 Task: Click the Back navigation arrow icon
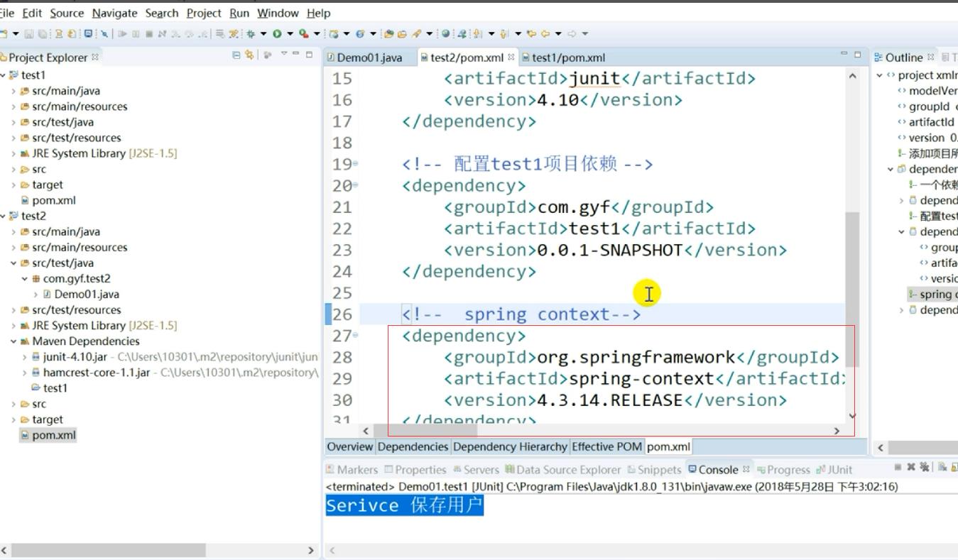(x=545, y=33)
